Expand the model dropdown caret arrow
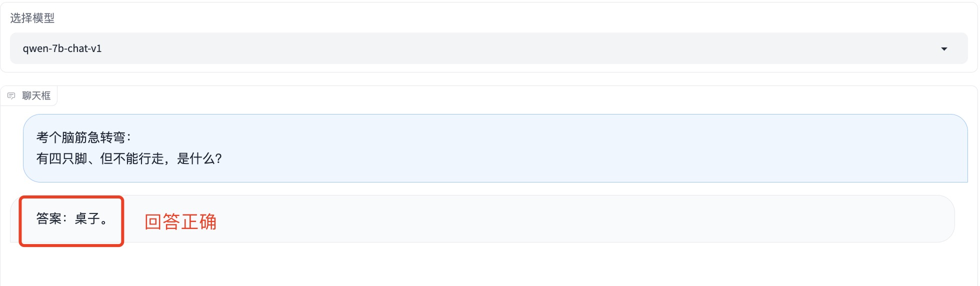 coord(944,49)
